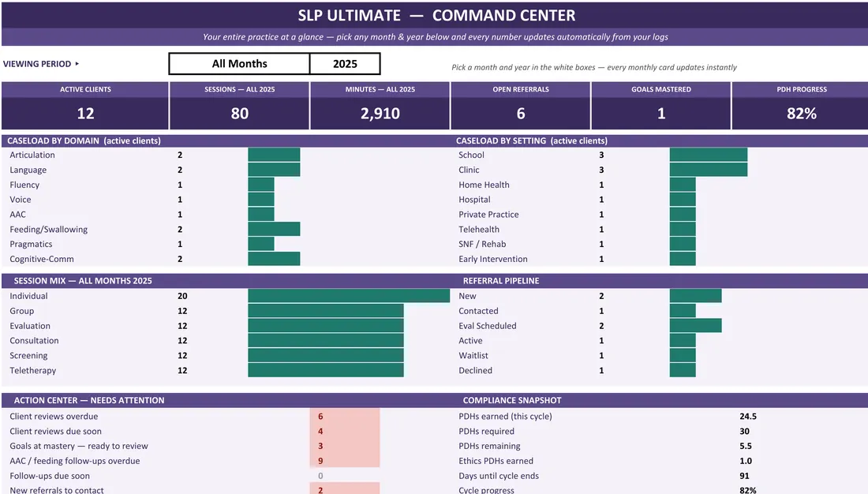Click the Goals Mastered card value 1
Viewport: 868px width, 494px height.
[661, 114]
